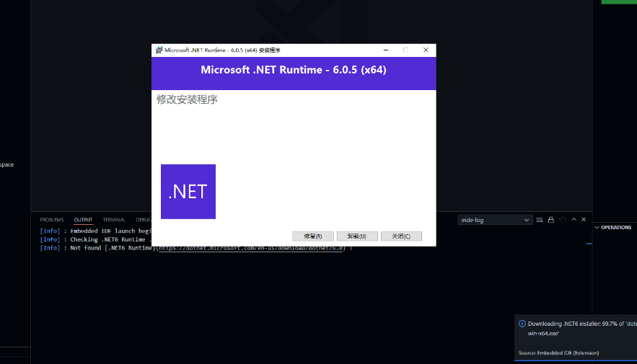Close the .NET Runtime installer window
Viewport: 637px width, 364px height.
coord(426,50)
